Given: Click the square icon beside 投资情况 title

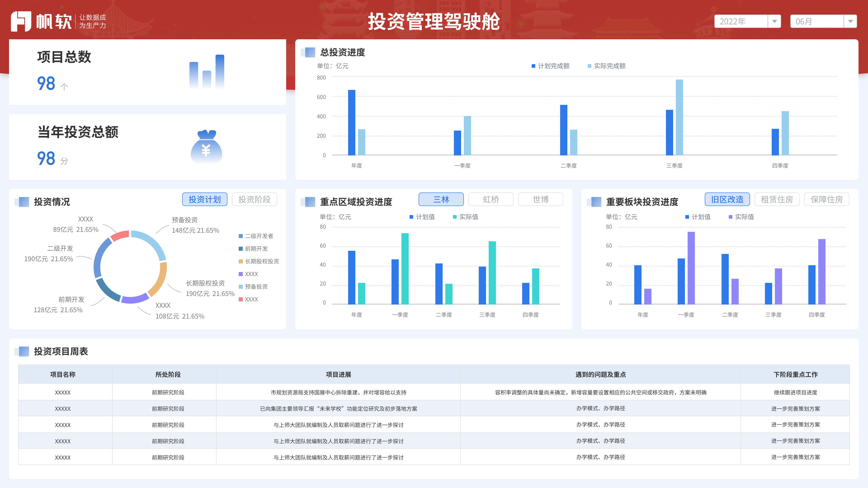Looking at the screenshot, I should pyautogui.click(x=22, y=202).
